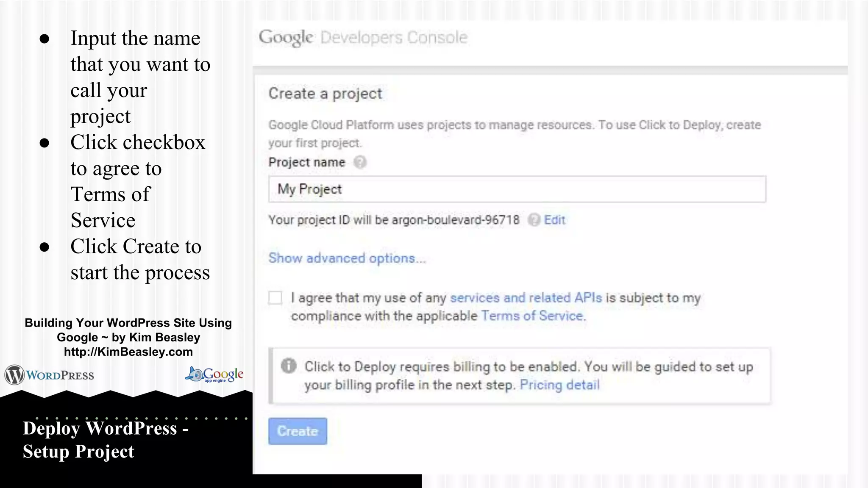This screenshot has height=488, width=868.
Task: Click the Project name help icon
Action: pos(360,162)
